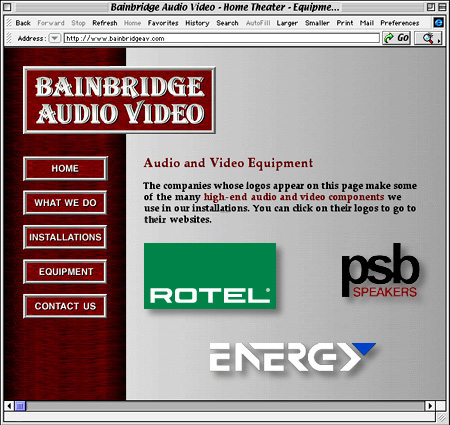The width and height of the screenshot is (450, 425).
Task: Visit PSB Speakers via its logo
Action: (x=380, y=271)
